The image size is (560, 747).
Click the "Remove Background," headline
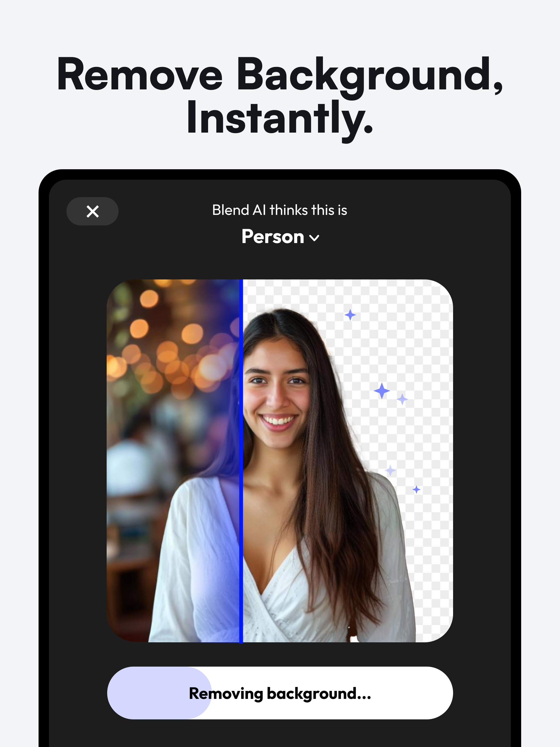pyautogui.click(x=280, y=75)
